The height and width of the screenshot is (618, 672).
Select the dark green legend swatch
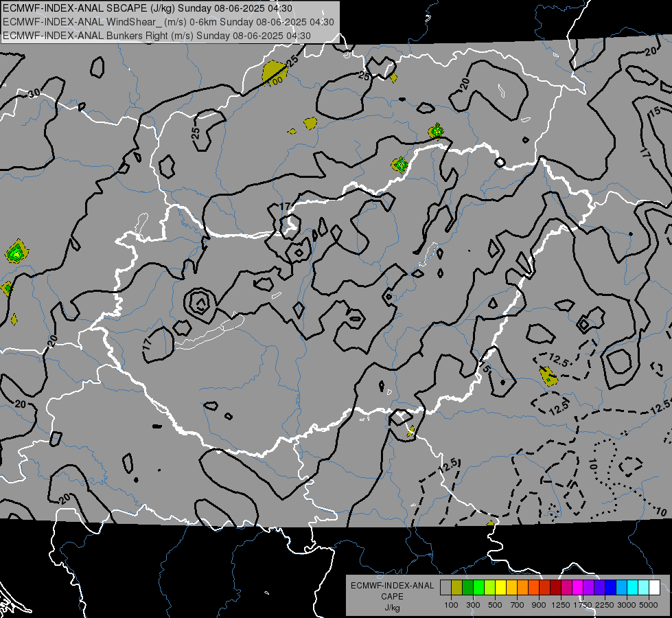tap(467, 587)
